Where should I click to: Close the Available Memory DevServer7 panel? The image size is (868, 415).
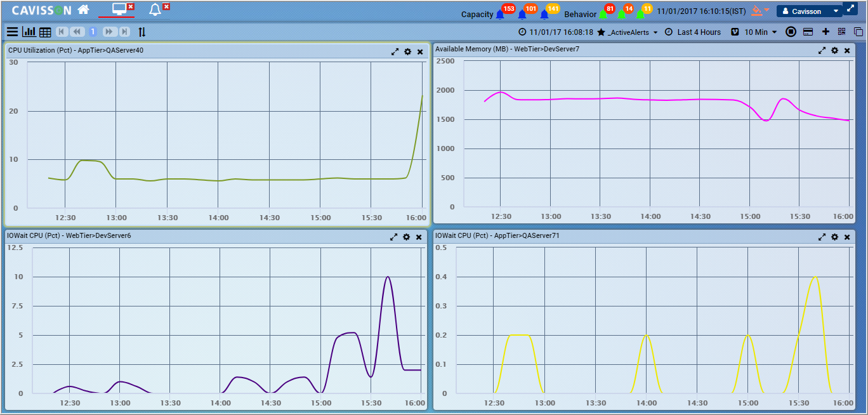pos(847,50)
